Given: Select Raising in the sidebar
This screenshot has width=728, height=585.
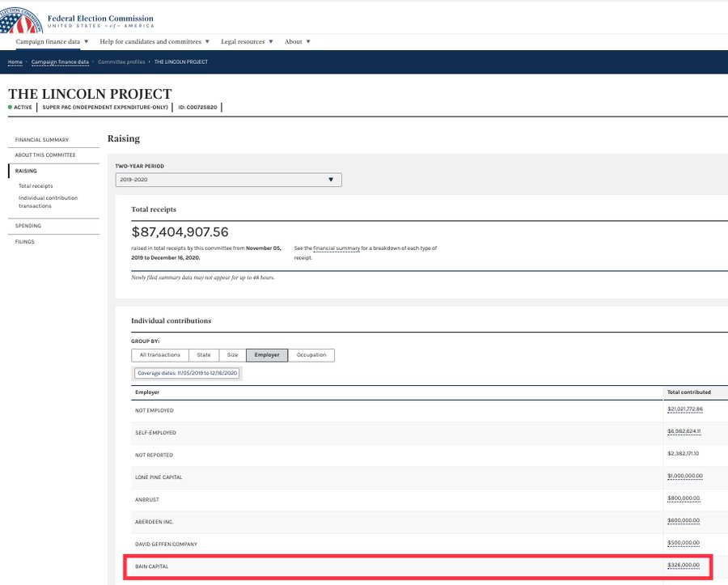Looking at the screenshot, I should click(26, 171).
